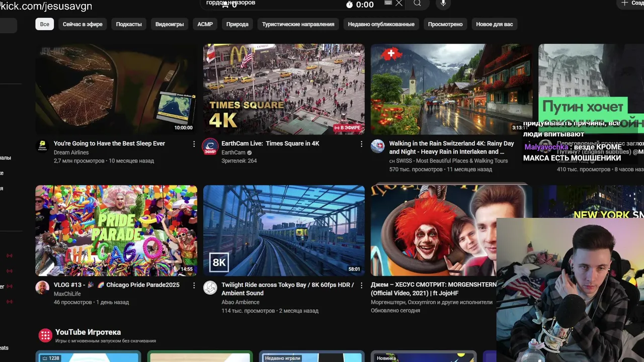Open title 'Twilight Ride across Tokyo Bay'
Screen dimensions: 644x362
(x=287, y=289)
